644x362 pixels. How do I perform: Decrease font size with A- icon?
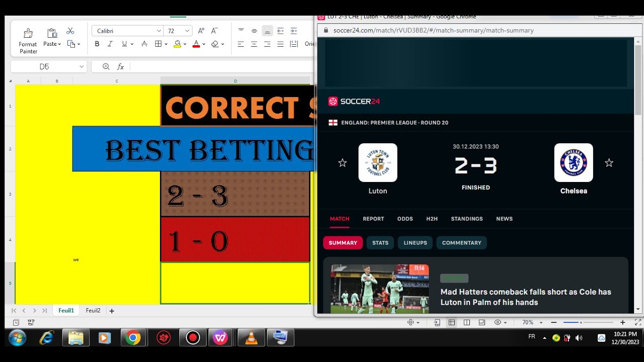pos(214,31)
